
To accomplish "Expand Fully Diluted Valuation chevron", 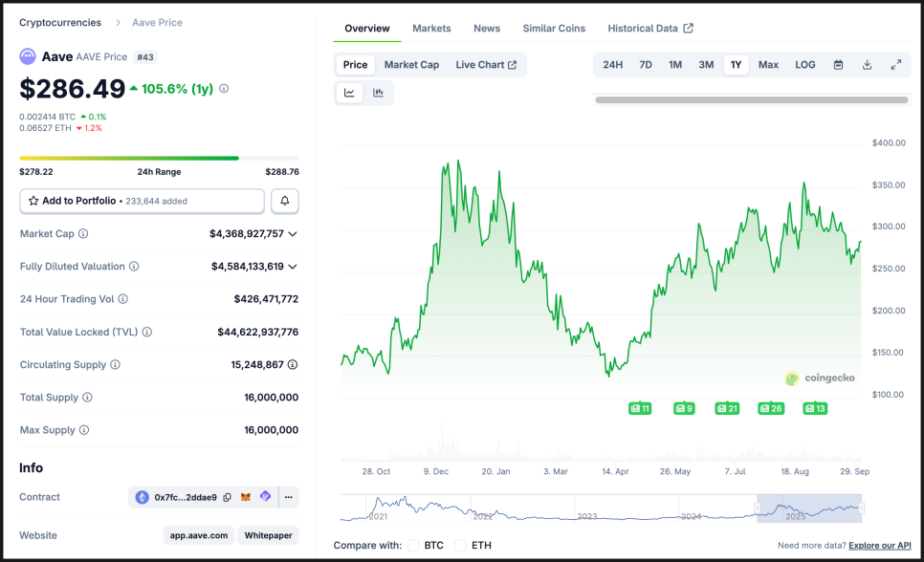I will point(293,267).
